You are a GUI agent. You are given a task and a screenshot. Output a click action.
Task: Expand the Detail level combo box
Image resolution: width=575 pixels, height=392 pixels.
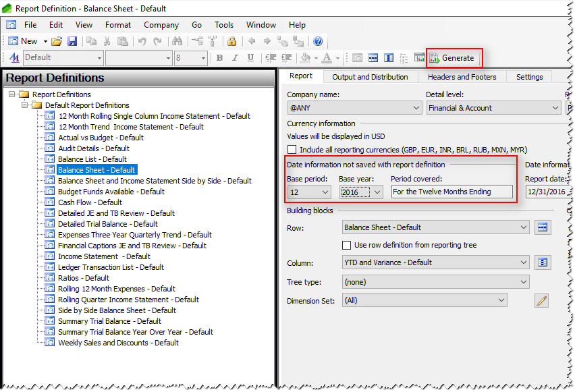(555, 108)
